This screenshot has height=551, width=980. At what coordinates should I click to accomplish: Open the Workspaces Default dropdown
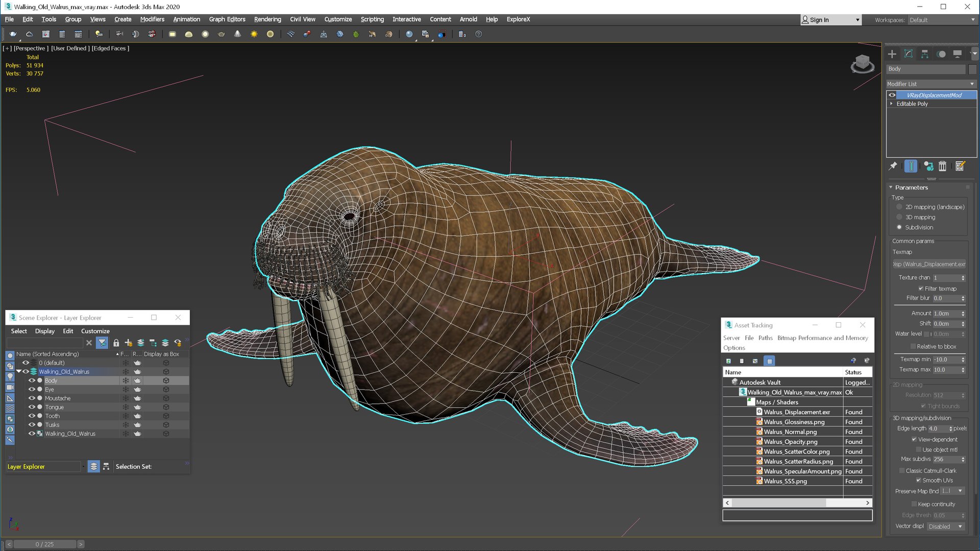tap(942, 20)
